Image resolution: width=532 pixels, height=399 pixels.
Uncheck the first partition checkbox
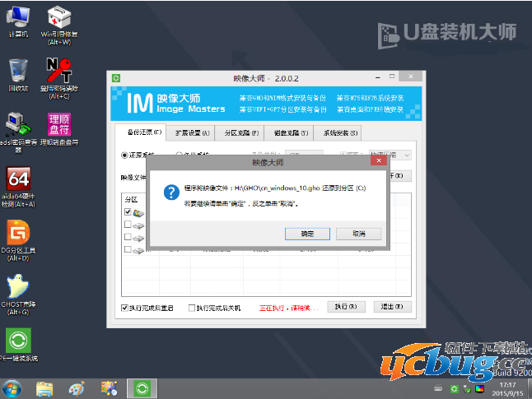tap(128, 212)
